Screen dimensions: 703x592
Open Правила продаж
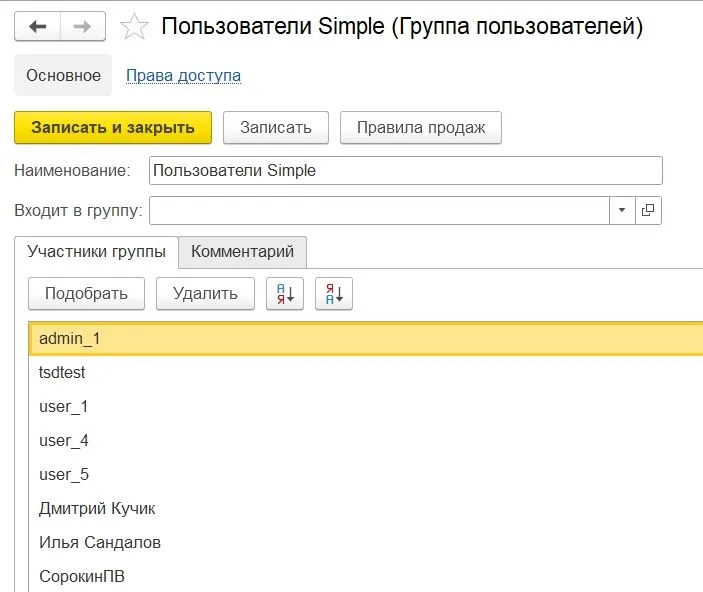421,128
